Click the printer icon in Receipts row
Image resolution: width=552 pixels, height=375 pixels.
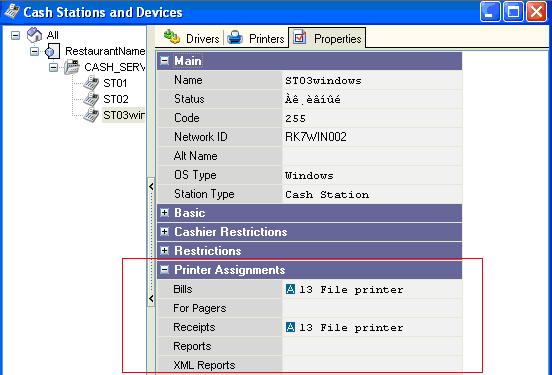(290, 327)
